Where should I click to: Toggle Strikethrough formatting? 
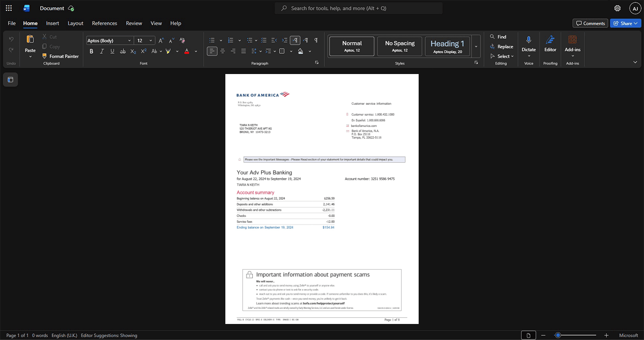click(123, 51)
